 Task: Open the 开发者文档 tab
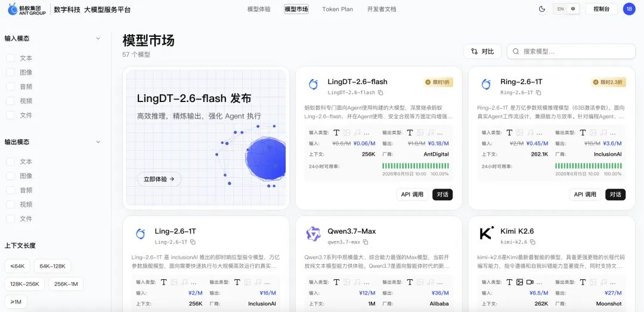[382, 9]
